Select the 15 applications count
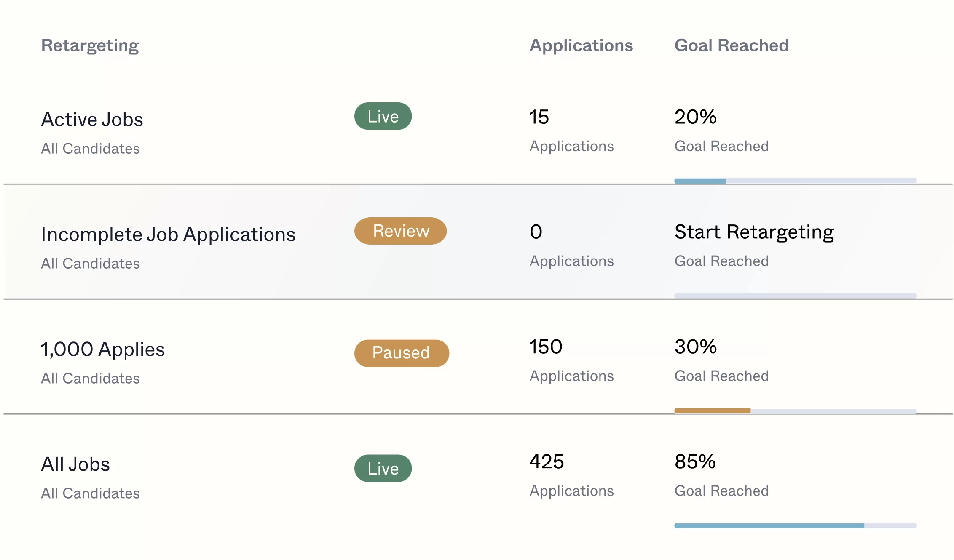The image size is (954, 560). (x=539, y=117)
